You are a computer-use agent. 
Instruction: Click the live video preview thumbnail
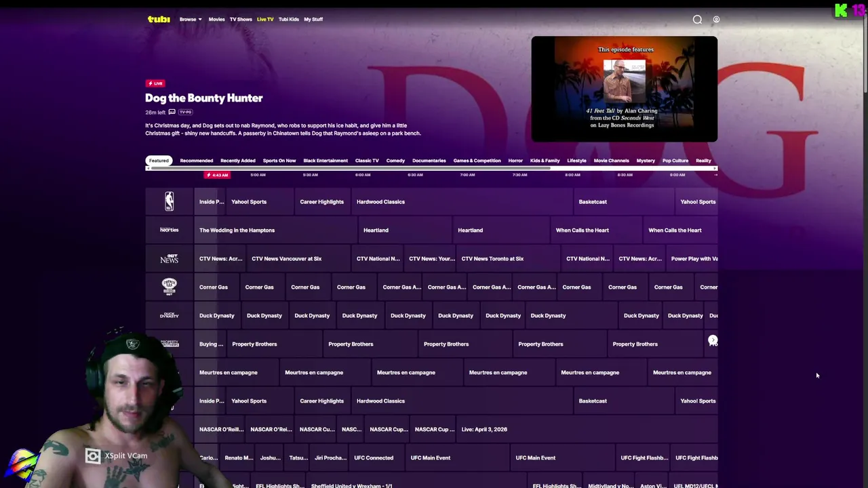point(624,89)
